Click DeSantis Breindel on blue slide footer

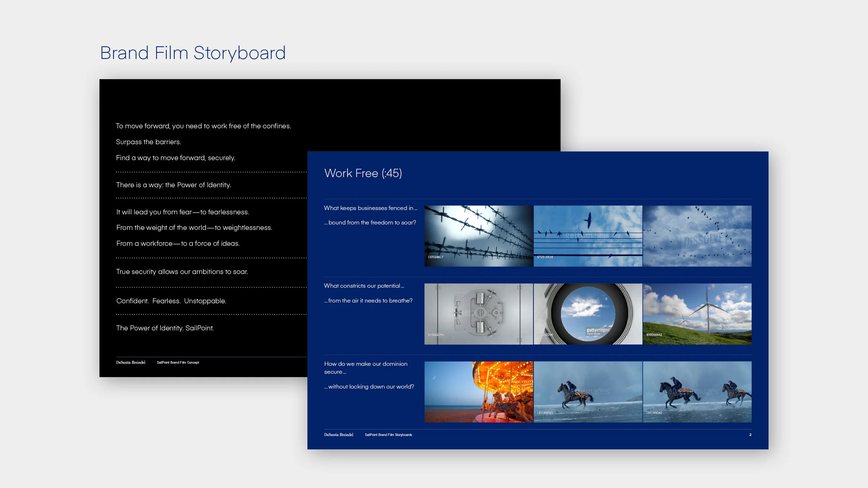coord(339,435)
